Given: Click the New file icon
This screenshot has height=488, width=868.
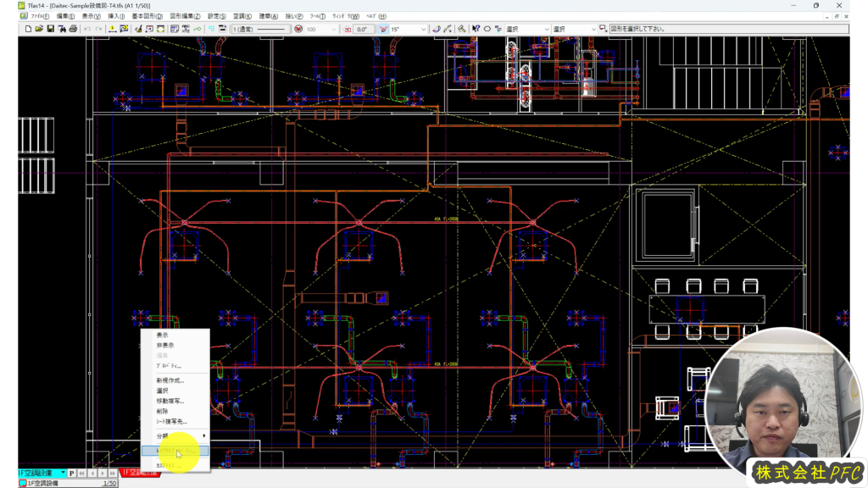Looking at the screenshot, I should coord(28,29).
